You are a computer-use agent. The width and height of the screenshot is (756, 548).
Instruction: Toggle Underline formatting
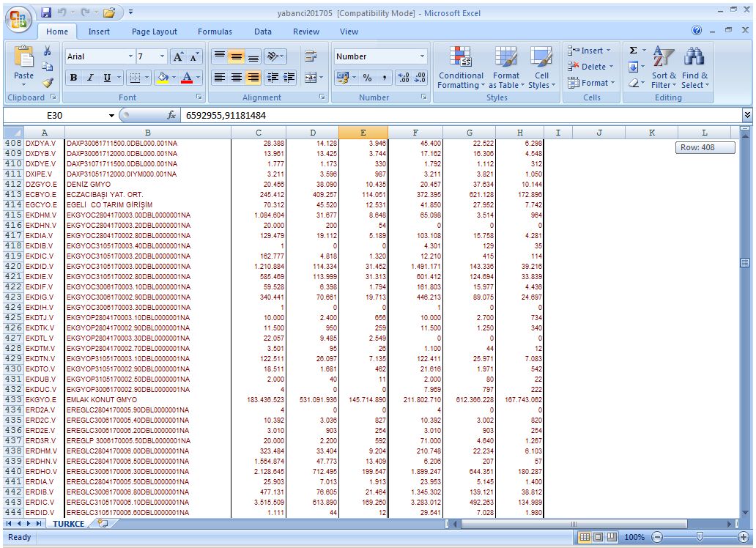coord(106,78)
